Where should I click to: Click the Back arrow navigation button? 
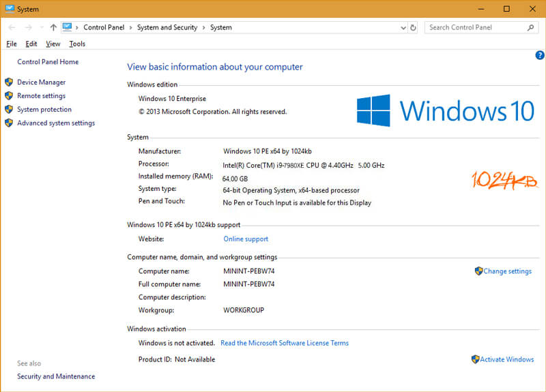(x=12, y=28)
